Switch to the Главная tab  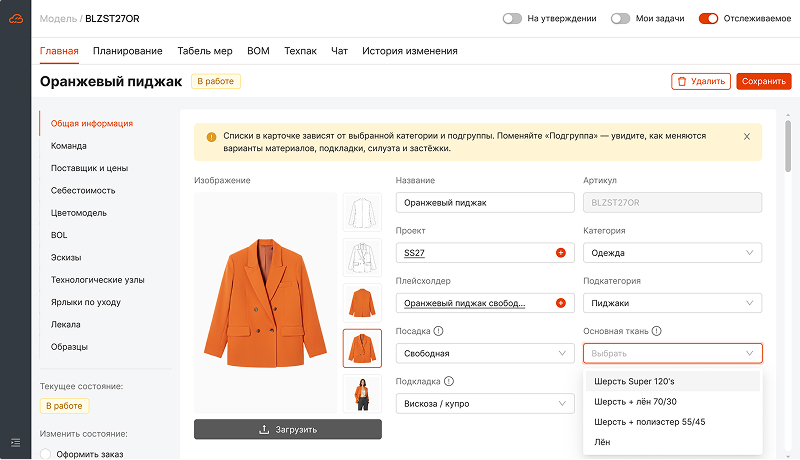click(59, 51)
